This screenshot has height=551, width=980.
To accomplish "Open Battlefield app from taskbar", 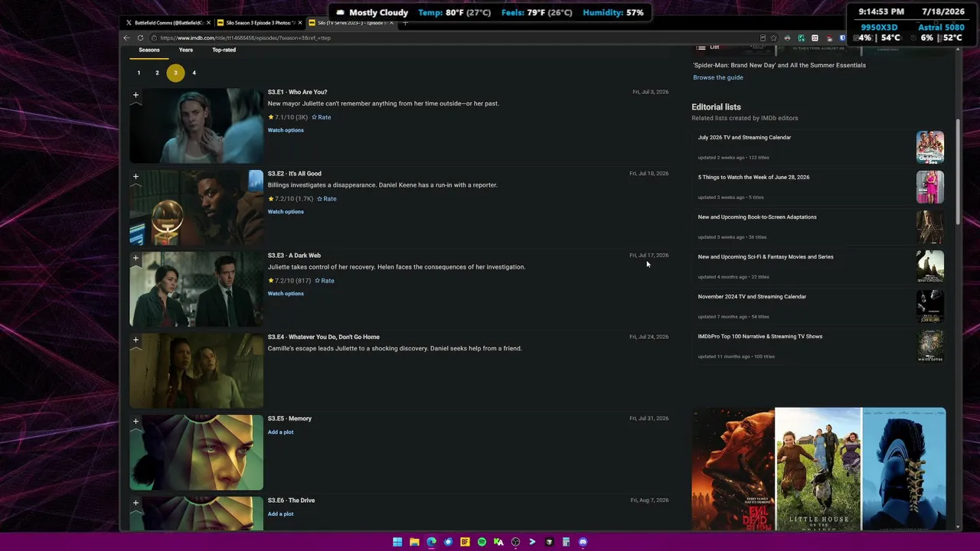I will point(465,542).
